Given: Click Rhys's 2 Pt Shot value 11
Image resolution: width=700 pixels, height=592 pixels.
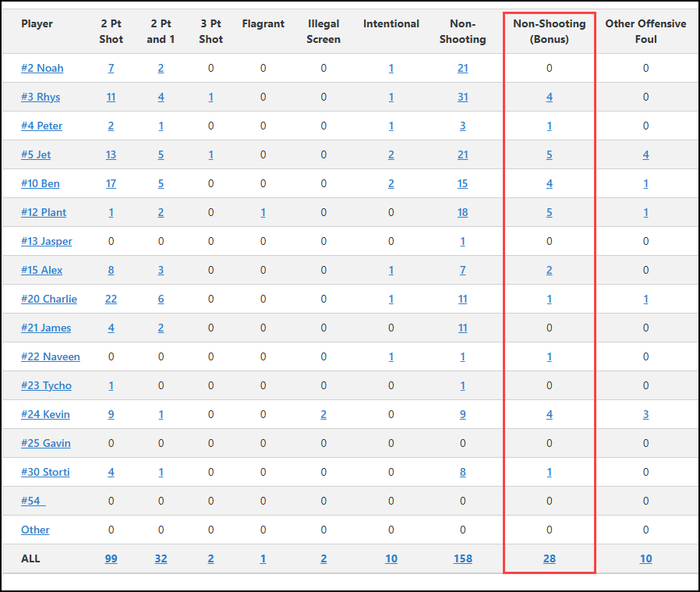Looking at the screenshot, I should click(111, 97).
